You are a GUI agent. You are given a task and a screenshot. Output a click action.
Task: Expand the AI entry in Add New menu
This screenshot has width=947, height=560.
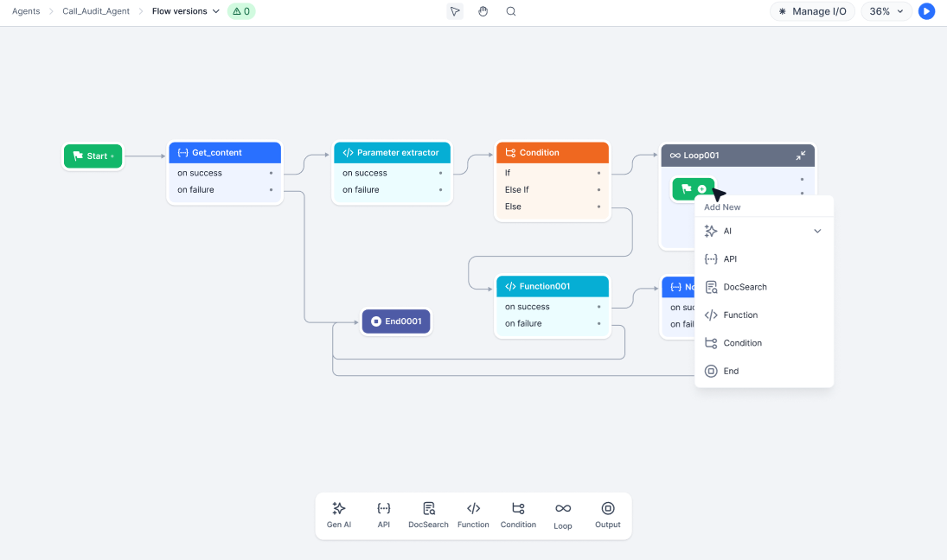click(816, 231)
